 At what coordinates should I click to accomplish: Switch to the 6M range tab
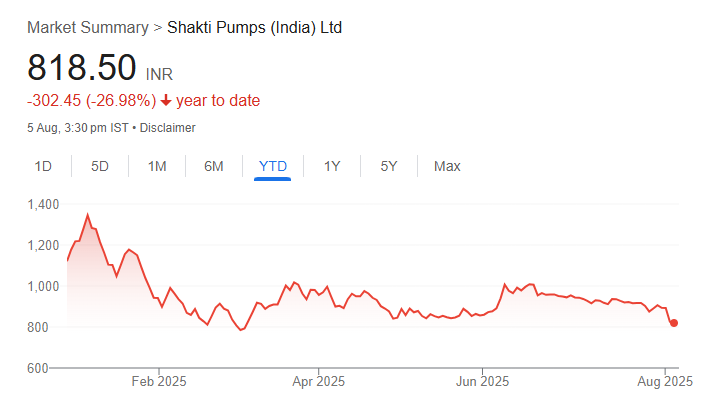[x=214, y=166]
